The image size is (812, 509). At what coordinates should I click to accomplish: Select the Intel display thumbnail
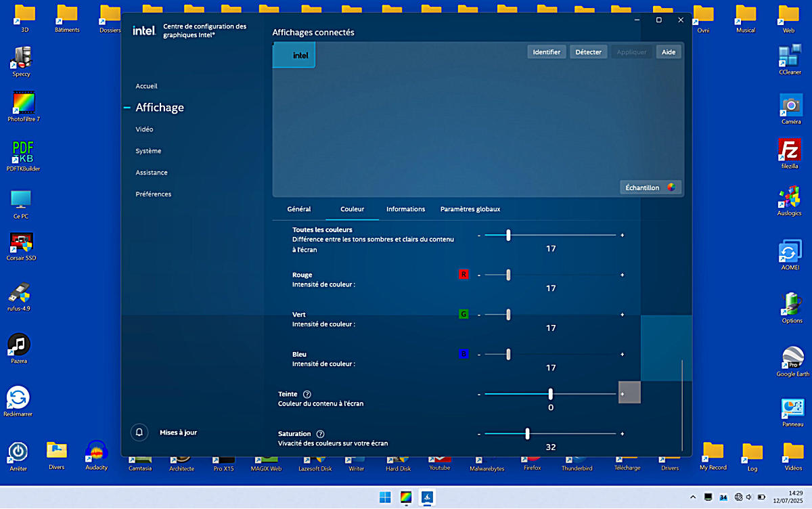click(x=294, y=56)
